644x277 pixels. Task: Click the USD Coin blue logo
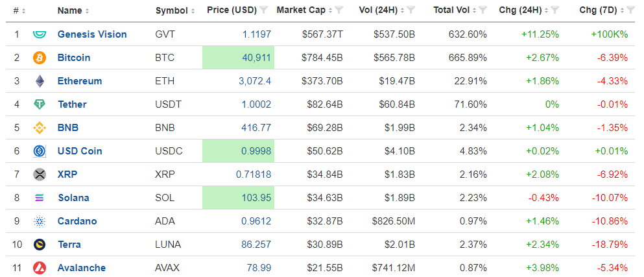(40, 151)
